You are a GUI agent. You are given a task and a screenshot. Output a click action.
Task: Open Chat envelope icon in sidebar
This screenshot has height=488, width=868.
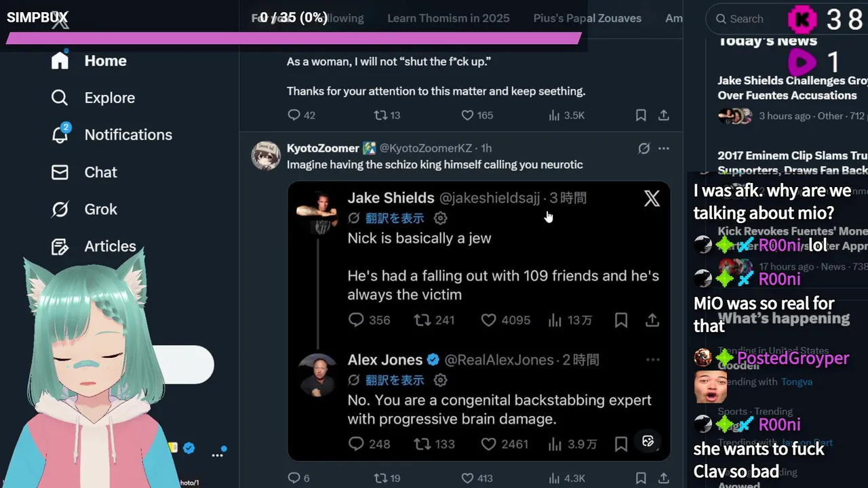tap(60, 172)
